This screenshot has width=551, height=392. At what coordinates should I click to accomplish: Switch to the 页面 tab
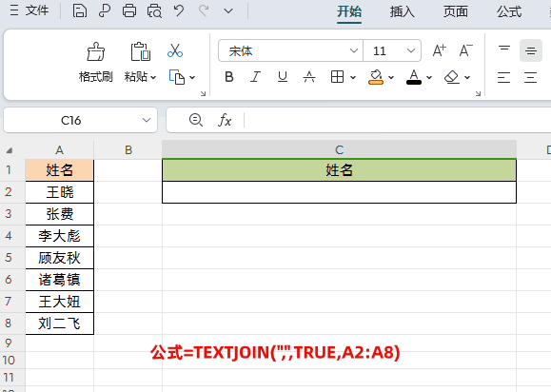456,11
